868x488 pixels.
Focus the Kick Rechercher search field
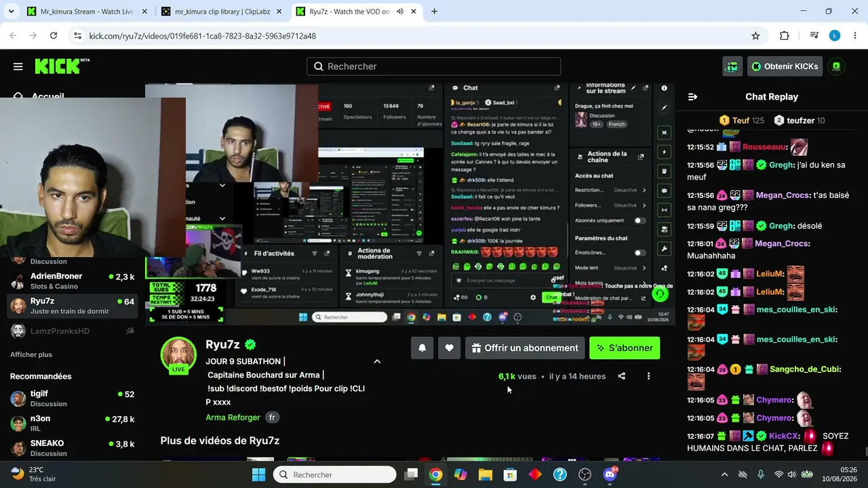click(x=434, y=66)
